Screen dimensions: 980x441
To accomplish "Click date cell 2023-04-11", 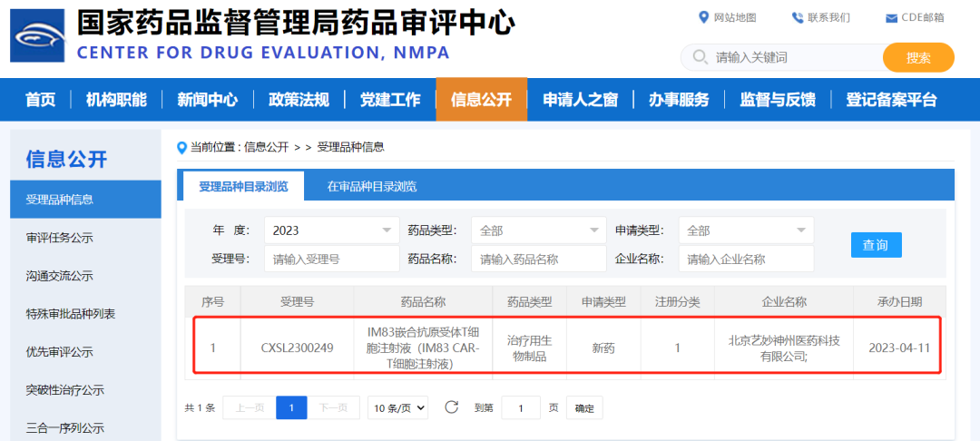I will pyautogui.click(x=899, y=348).
